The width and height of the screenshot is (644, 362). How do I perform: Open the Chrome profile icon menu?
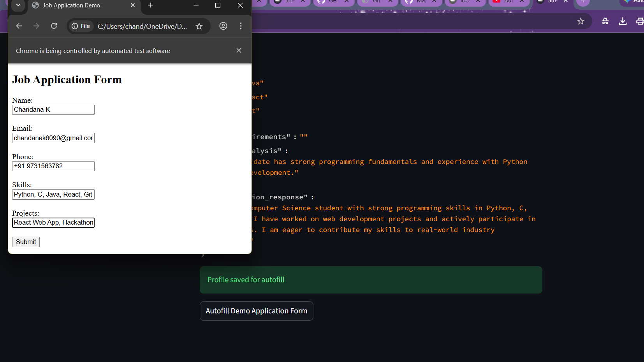point(223,26)
